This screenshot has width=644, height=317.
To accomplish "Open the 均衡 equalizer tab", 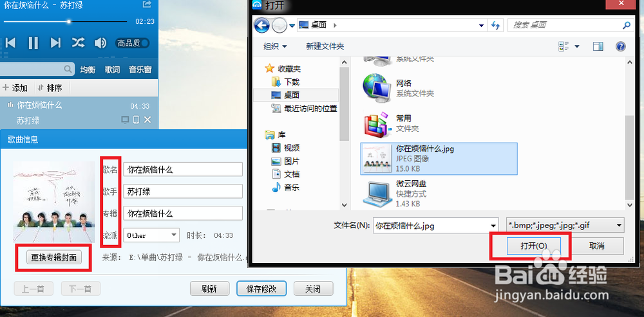I will [x=88, y=69].
